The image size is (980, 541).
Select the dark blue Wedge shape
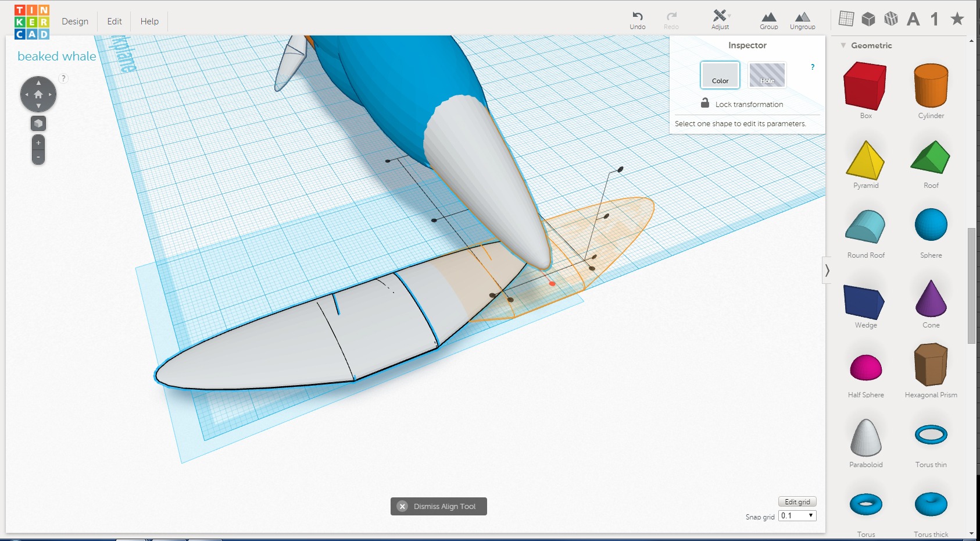coord(864,302)
